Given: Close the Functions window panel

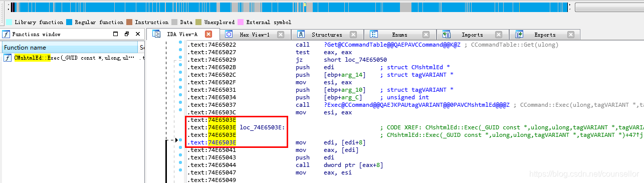Looking at the screenshot, I should (138, 34).
